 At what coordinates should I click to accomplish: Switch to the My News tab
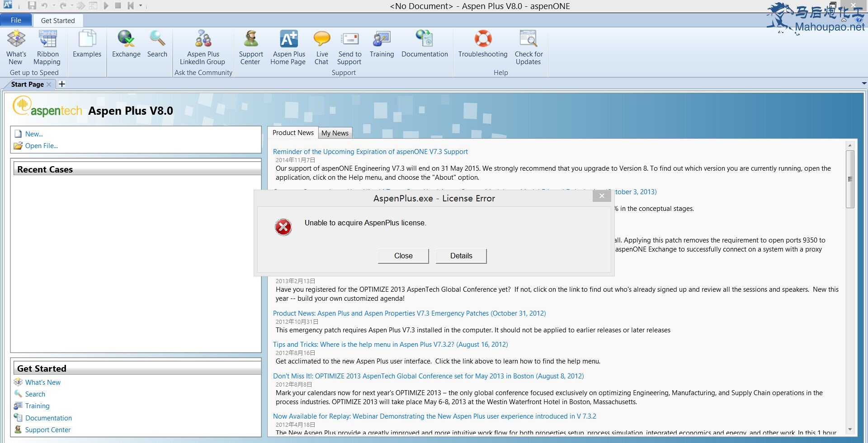click(x=335, y=133)
